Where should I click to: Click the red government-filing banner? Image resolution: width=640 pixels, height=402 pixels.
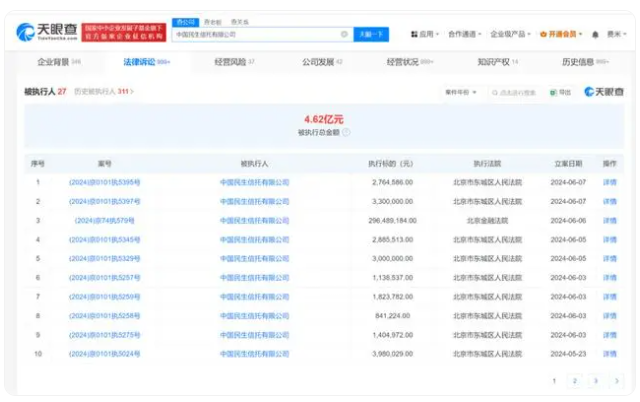(124, 32)
